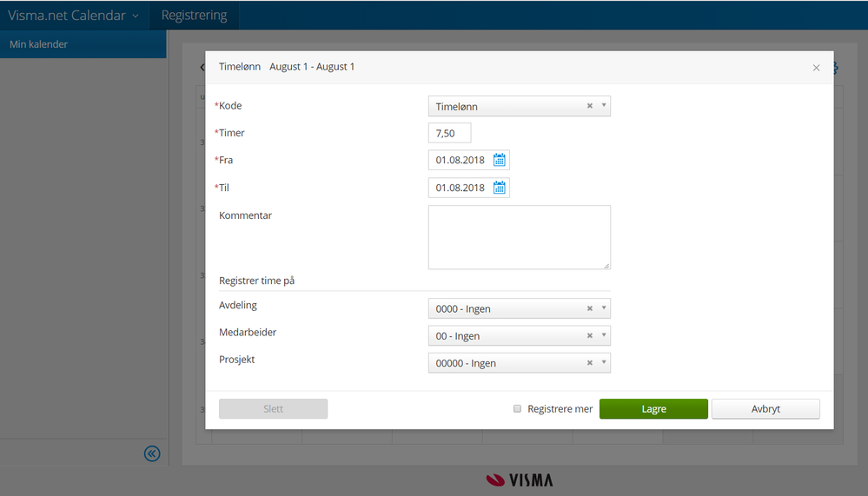
Task: Expand the Prosjekt dropdown arrow
Action: coord(603,362)
